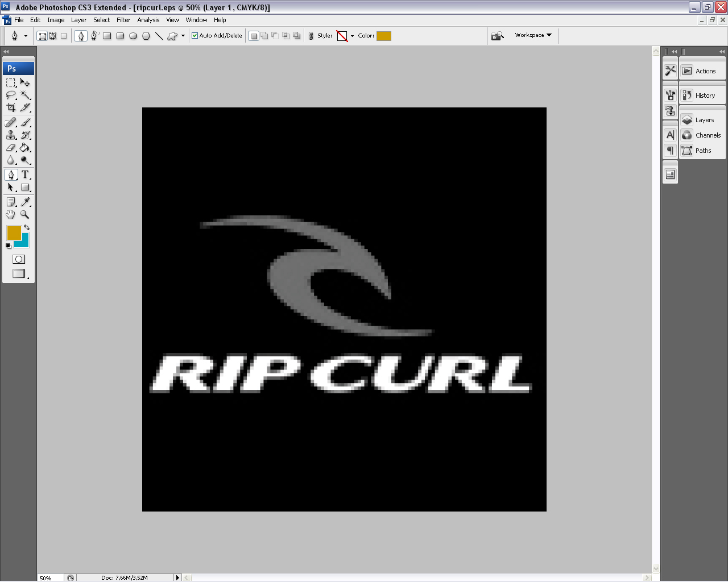Open the Analysis menu
Viewport: 728px width, 582px height.
[148, 20]
